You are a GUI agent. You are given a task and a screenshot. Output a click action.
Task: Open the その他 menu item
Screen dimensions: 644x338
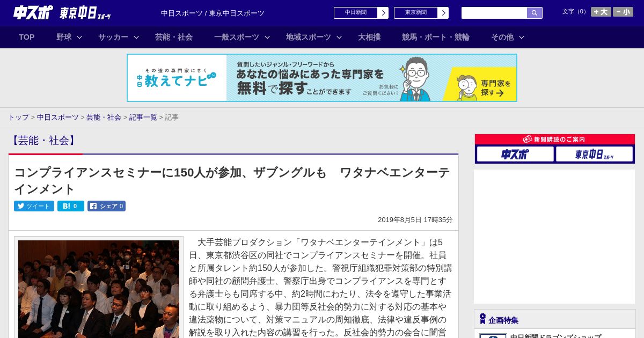pos(502,37)
